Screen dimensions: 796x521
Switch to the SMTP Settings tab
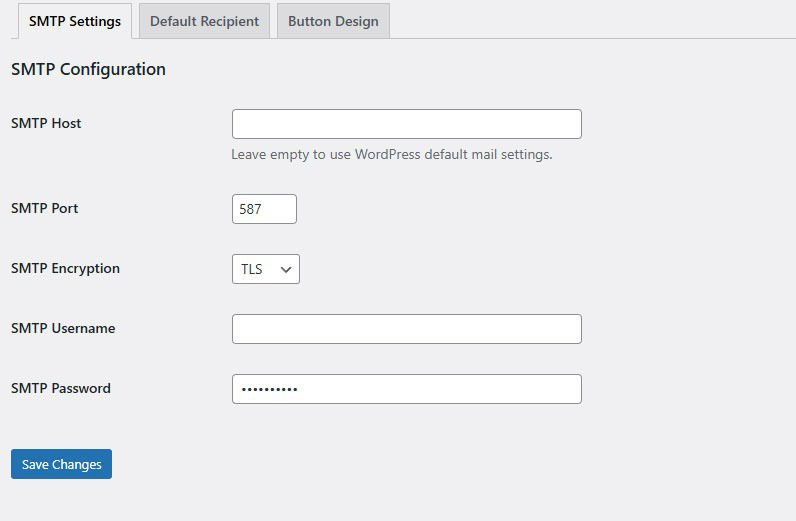tap(75, 21)
